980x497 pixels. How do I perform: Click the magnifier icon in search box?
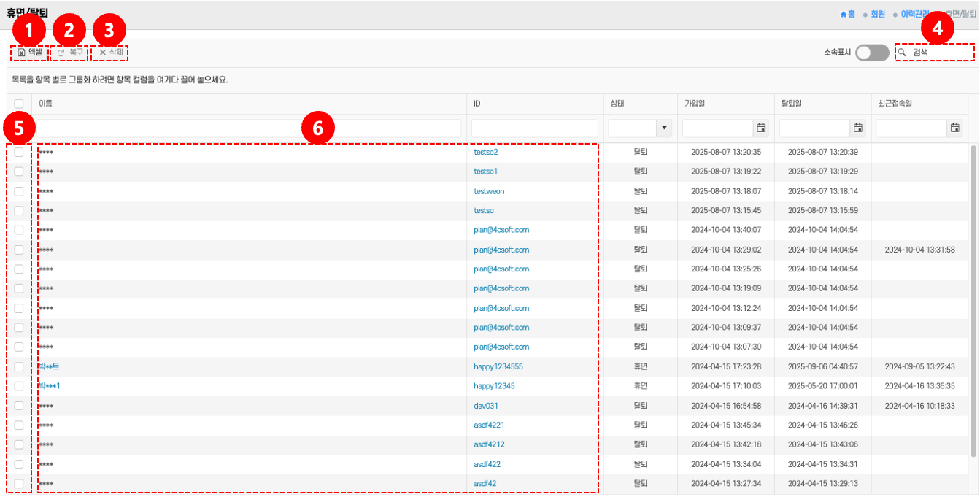pyautogui.click(x=903, y=53)
